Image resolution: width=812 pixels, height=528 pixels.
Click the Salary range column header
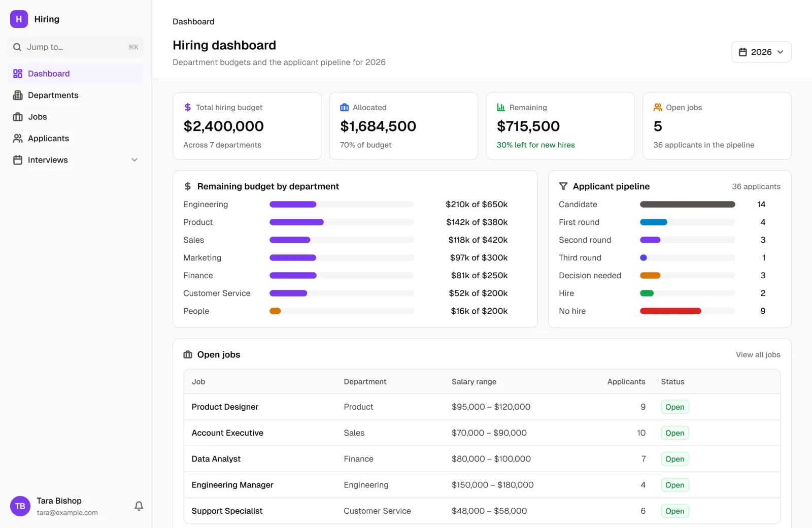pyautogui.click(x=474, y=382)
